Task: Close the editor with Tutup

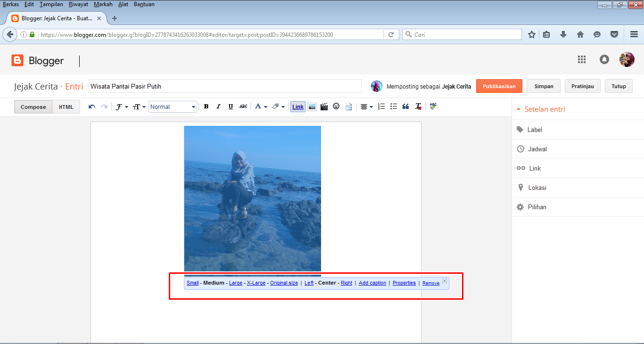Action: [x=619, y=86]
